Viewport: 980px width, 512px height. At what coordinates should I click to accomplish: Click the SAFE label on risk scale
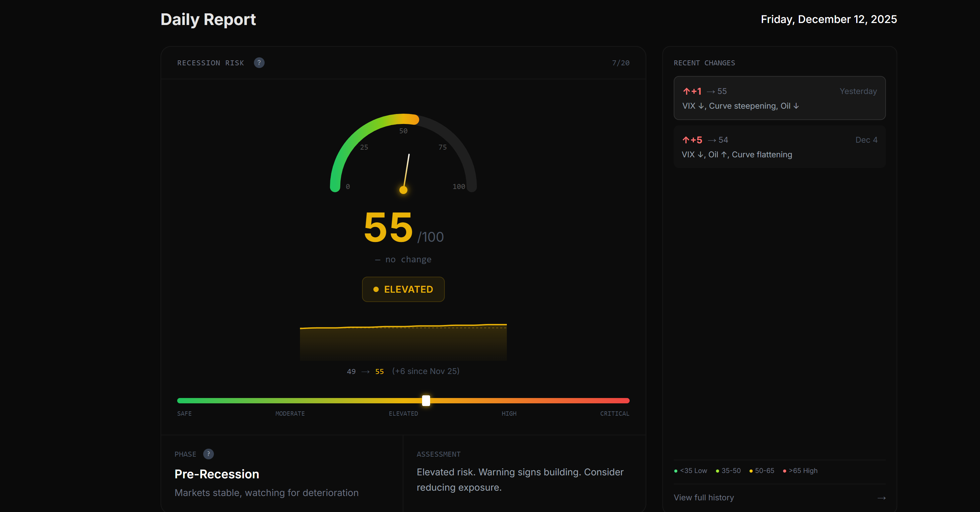[x=184, y=414]
